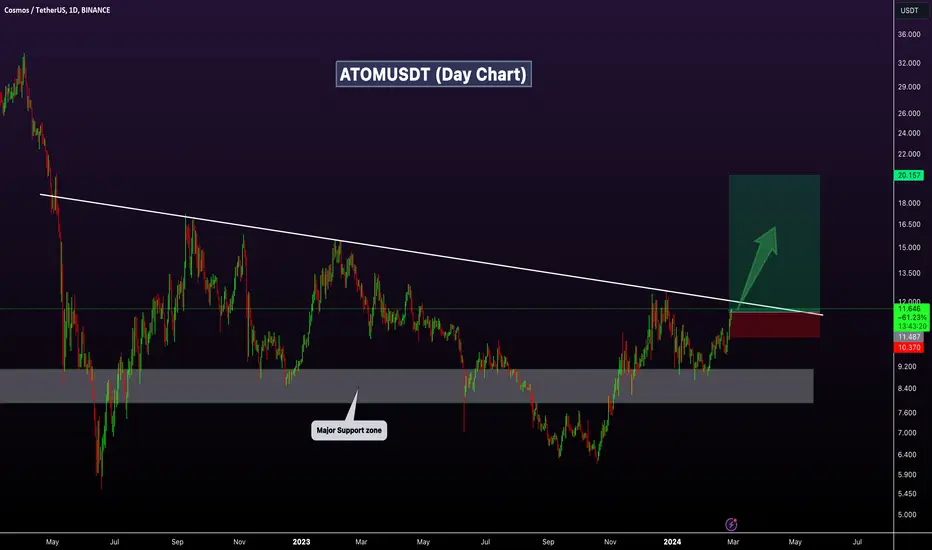Image resolution: width=932 pixels, height=550 pixels.
Task: Click the 16.500 price axis label
Action: [909, 225]
